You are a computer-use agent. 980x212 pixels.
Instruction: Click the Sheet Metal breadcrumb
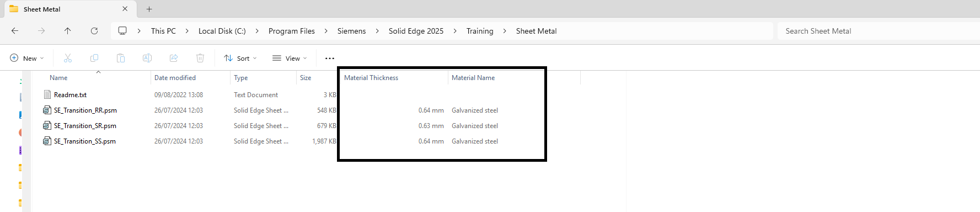[x=536, y=31]
